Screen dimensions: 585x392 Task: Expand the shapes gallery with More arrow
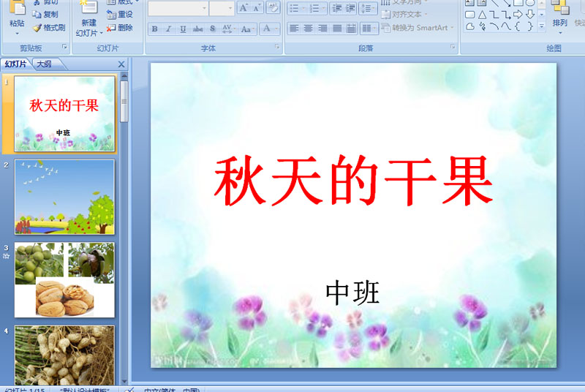[x=542, y=26]
